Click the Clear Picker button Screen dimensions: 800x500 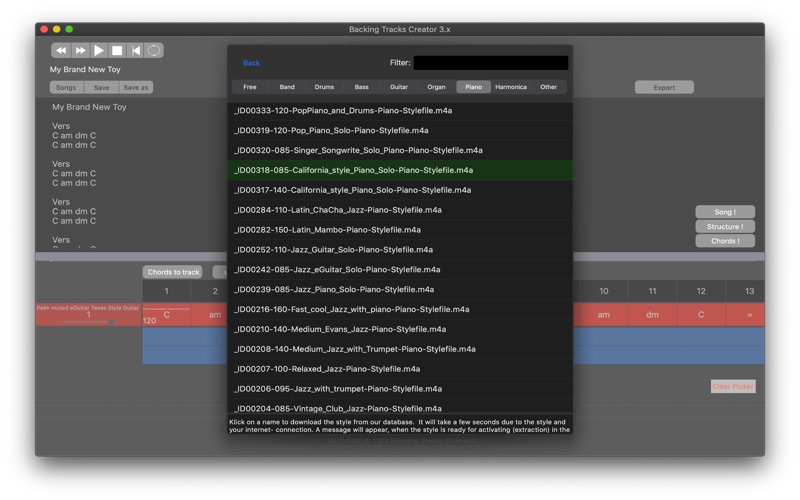(733, 386)
